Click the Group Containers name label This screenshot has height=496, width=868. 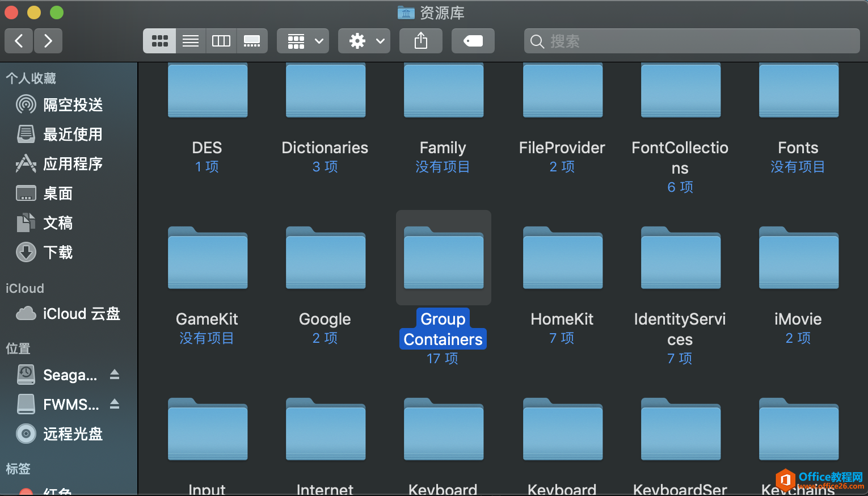443,329
